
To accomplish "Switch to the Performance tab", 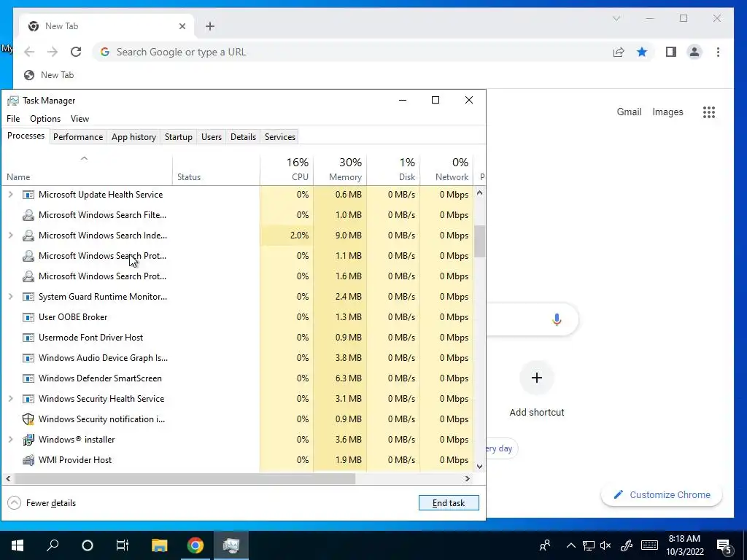I will tap(78, 137).
